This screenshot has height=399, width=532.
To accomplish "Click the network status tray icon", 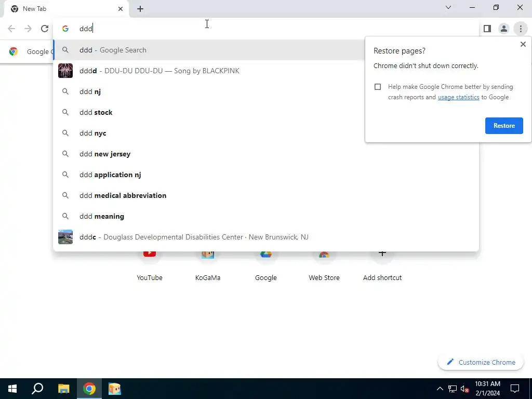I will pos(453,389).
